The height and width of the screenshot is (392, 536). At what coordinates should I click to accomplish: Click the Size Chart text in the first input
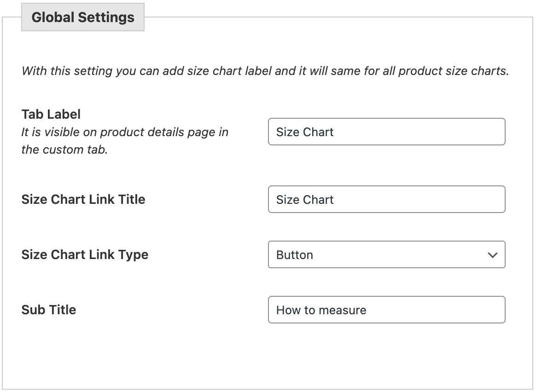coord(304,132)
